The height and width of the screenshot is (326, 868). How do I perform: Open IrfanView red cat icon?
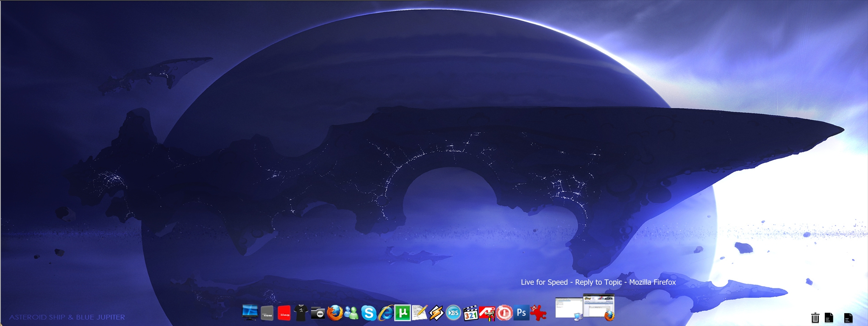point(538,313)
